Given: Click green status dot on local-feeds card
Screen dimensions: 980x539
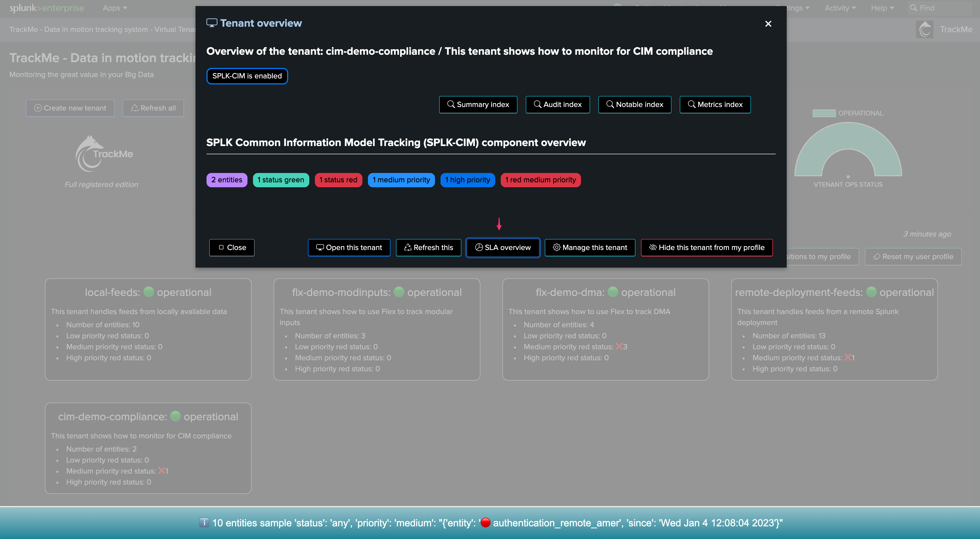Looking at the screenshot, I should [149, 292].
